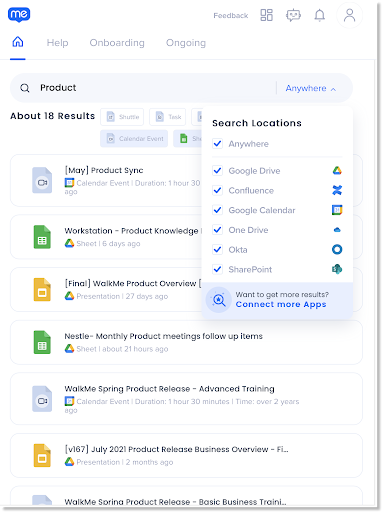Uncheck the Google Calendar checkbox

[x=217, y=210]
